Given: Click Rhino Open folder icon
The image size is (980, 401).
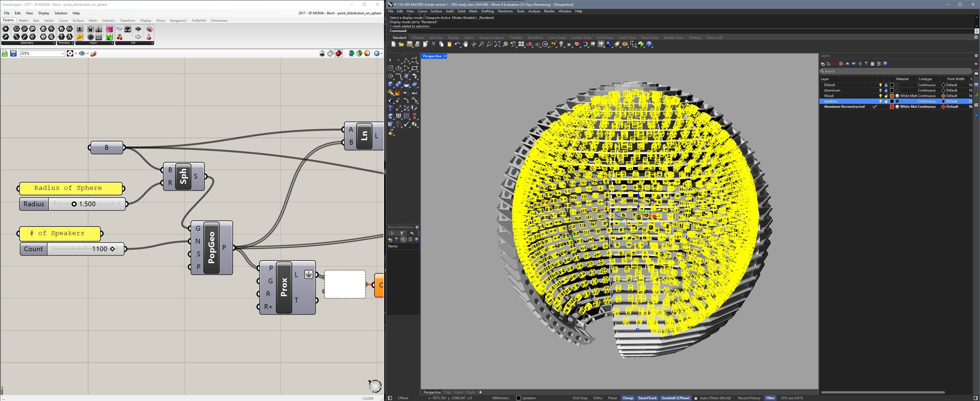Looking at the screenshot, I should (x=401, y=44).
